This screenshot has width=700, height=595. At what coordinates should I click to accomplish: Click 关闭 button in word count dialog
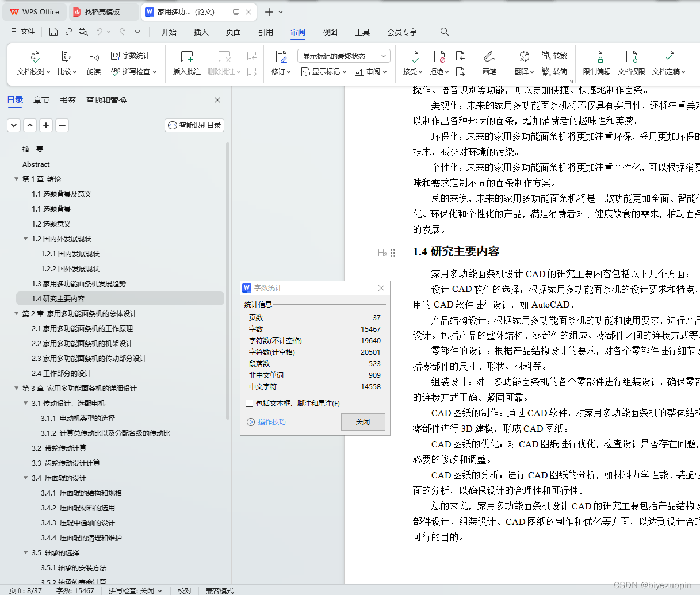[x=363, y=422]
